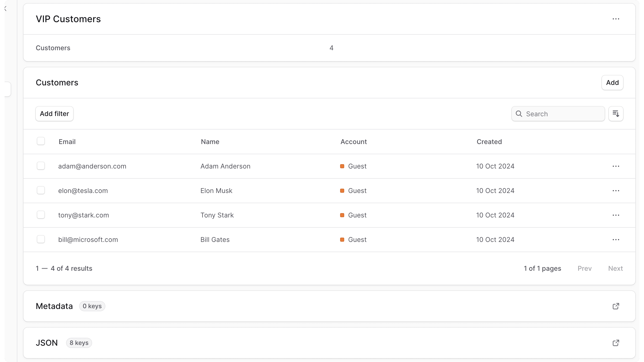This screenshot has height=362, width=644.
Task: Open row actions for Tony Stark
Action: pyautogui.click(x=616, y=215)
